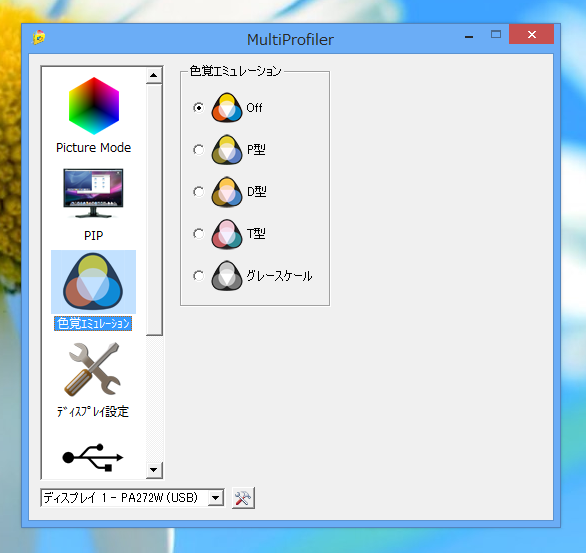Open ディスプレイ設定 wrench and screwdriver icon
Screen dimensions: 586x553
[x=93, y=370]
